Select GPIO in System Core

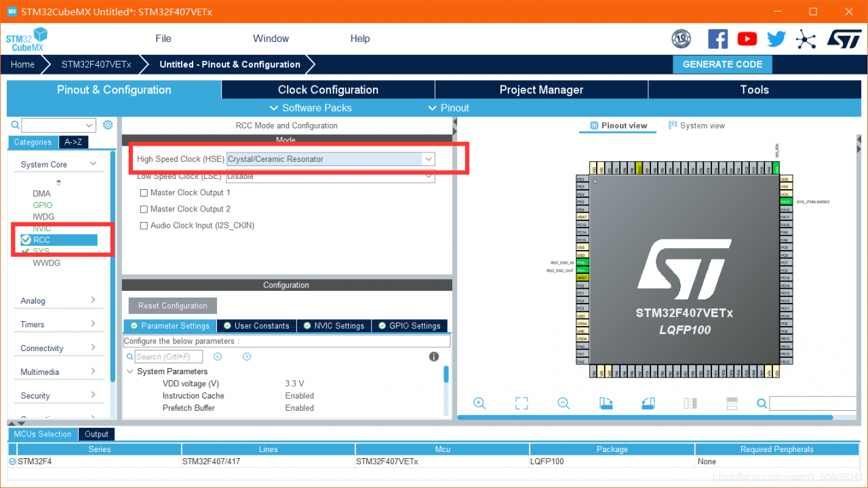(42, 205)
